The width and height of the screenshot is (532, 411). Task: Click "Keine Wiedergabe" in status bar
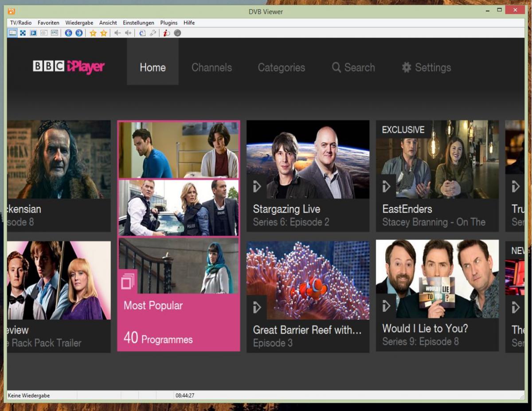point(29,395)
